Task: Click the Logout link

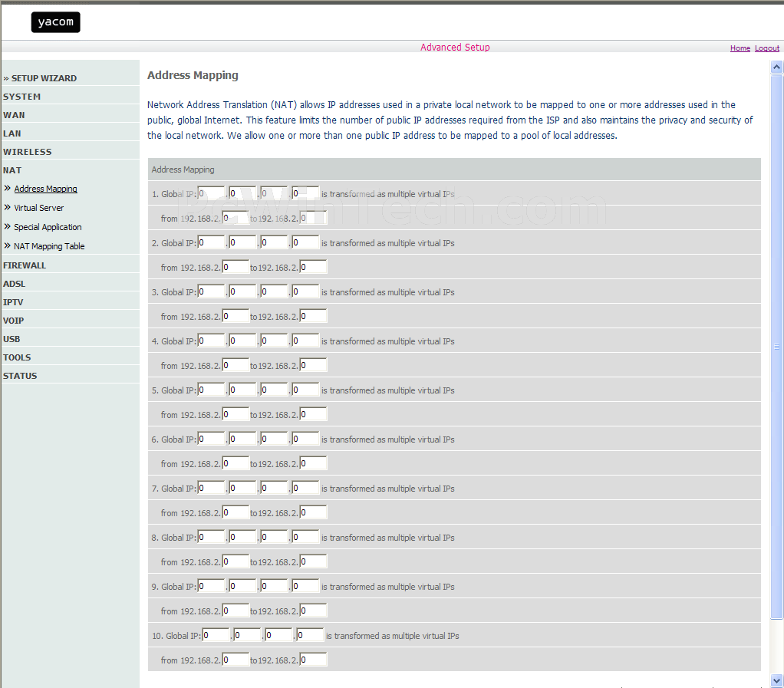Action: point(766,48)
